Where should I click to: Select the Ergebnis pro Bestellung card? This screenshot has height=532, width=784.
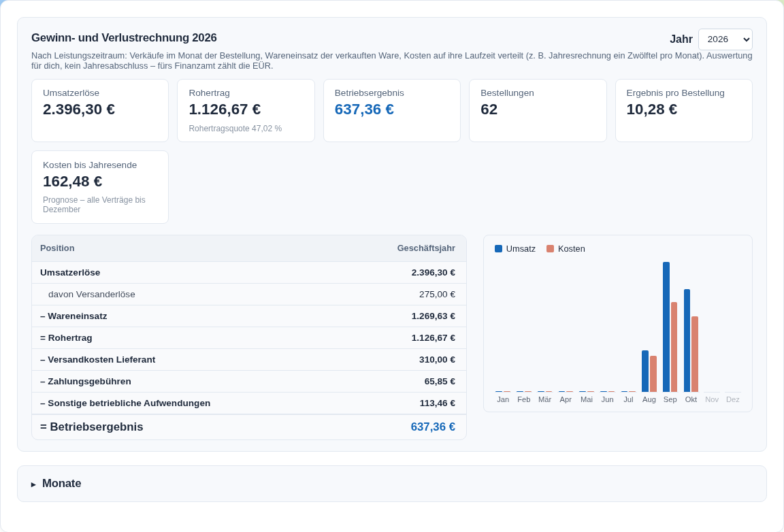(x=684, y=110)
